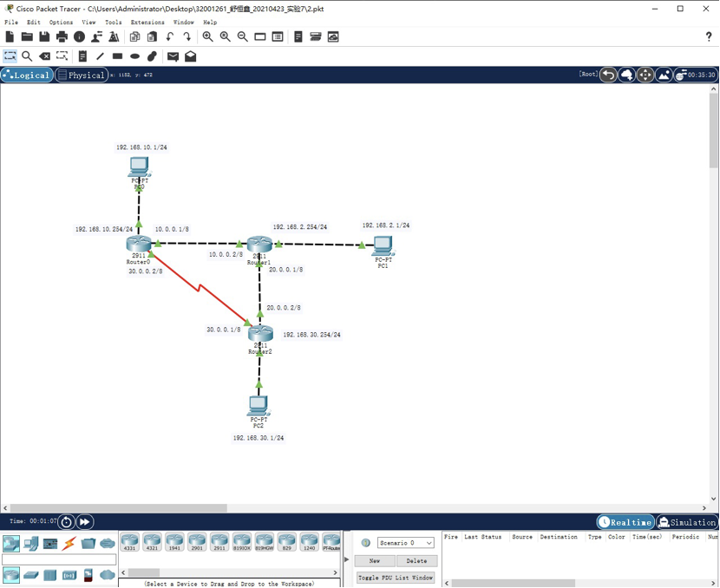Switch to Physical workspace view
Screen dimensions: 720x588
(x=82, y=75)
